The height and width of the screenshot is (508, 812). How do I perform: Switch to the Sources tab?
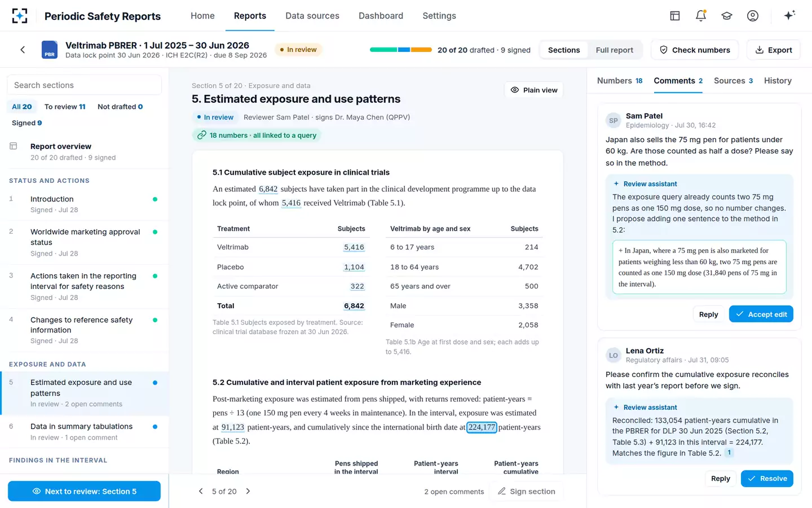tap(733, 81)
